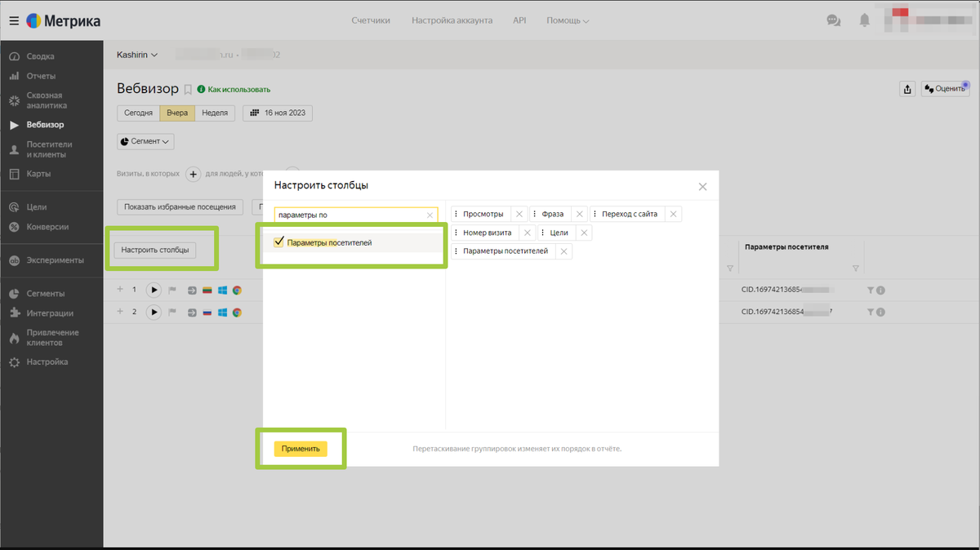
Task: Click the export report icon
Action: point(907,89)
